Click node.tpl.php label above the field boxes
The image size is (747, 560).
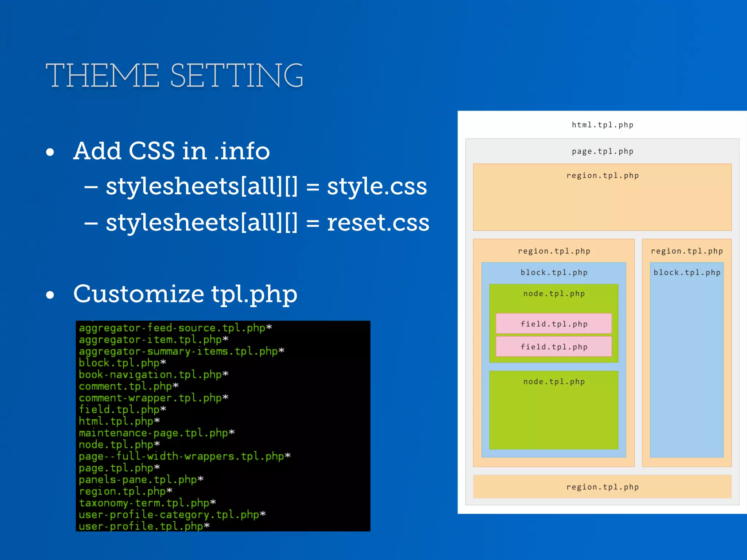tap(554, 294)
